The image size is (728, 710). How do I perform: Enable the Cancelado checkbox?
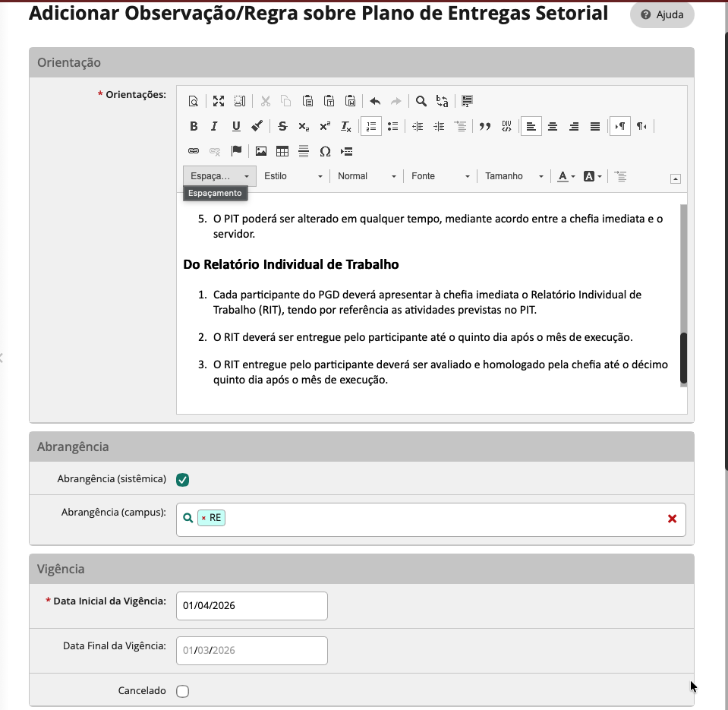click(182, 691)
